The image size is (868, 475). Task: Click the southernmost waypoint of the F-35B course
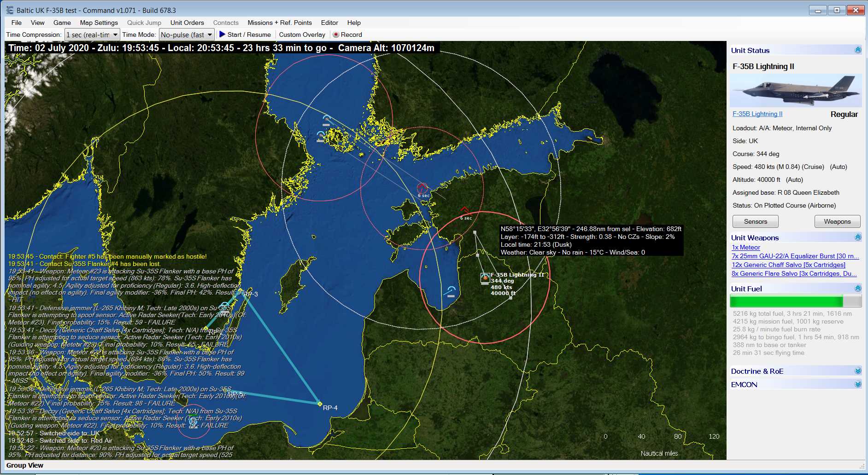coord(510,298)
